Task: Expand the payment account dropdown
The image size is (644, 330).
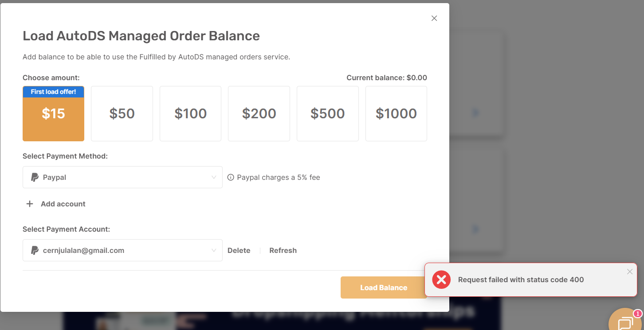Action: pyautogui.click(x=122, y=250)
